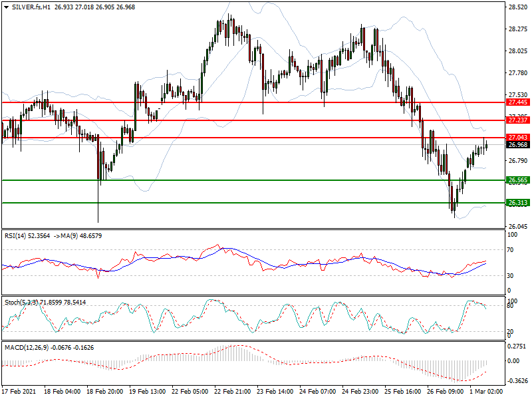Click the Stoch(5,3,3) indicator label
The image size is (532, 399).
tap(22, 303)
